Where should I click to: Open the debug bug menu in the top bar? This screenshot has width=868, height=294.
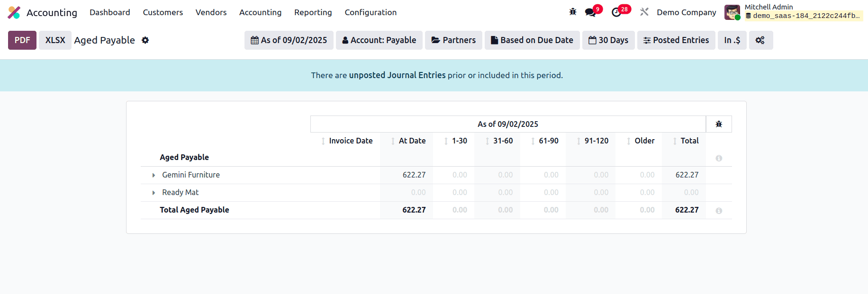coord(572,12)
